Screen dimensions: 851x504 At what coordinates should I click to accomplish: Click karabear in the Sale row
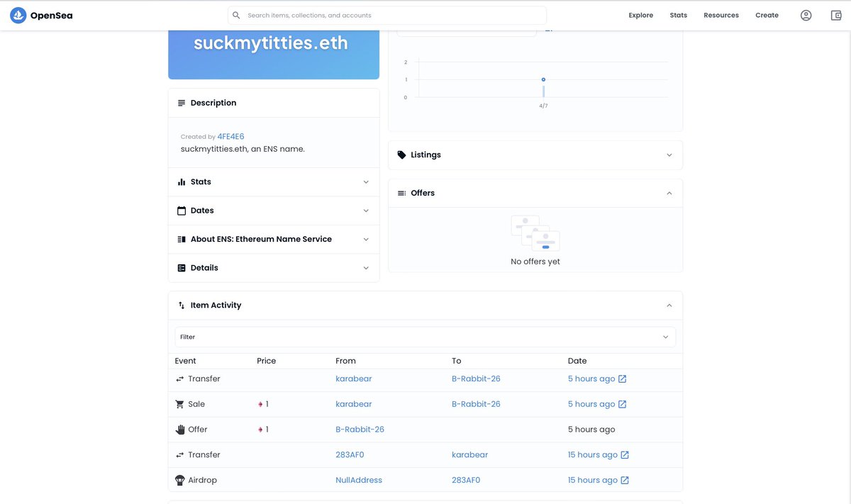(354, 404)
